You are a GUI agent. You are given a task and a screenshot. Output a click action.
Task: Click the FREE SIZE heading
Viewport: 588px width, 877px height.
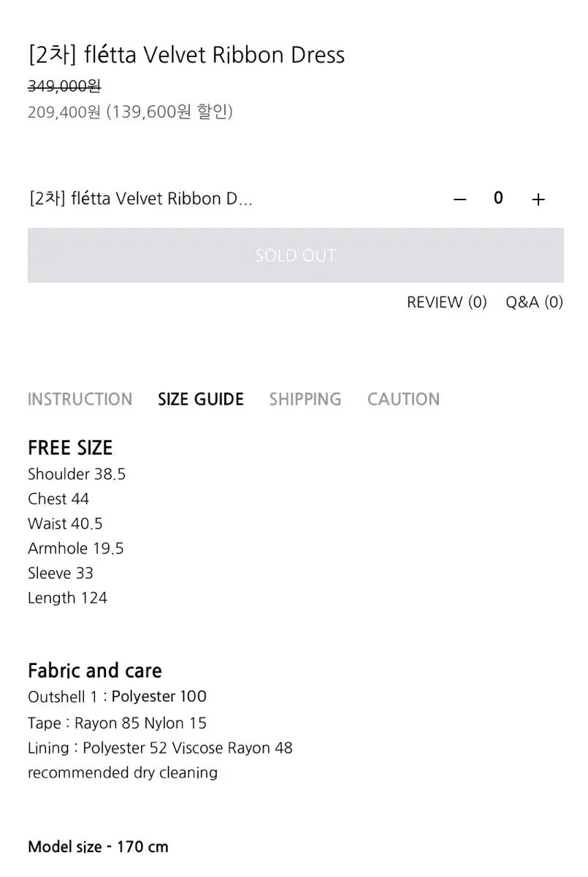[70, 447]
